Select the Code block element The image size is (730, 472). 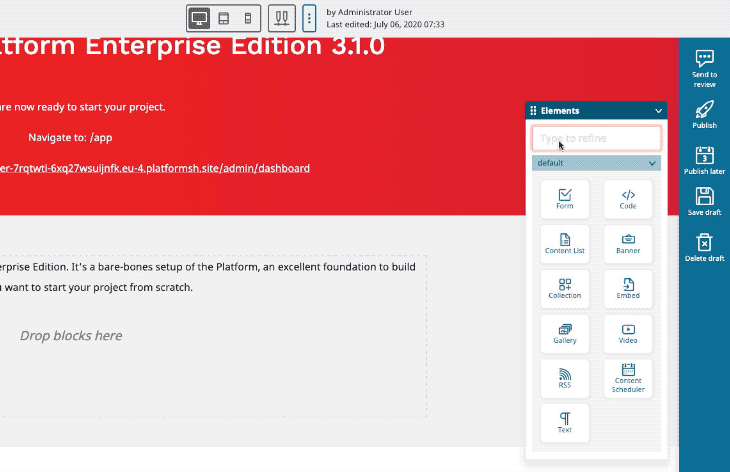pos(628,199)
